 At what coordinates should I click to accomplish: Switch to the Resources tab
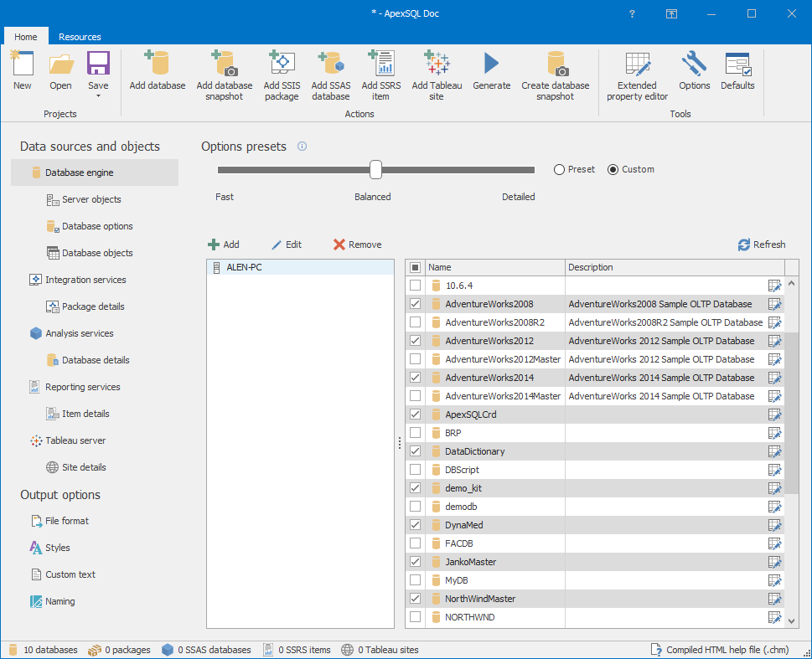point(80,37)
